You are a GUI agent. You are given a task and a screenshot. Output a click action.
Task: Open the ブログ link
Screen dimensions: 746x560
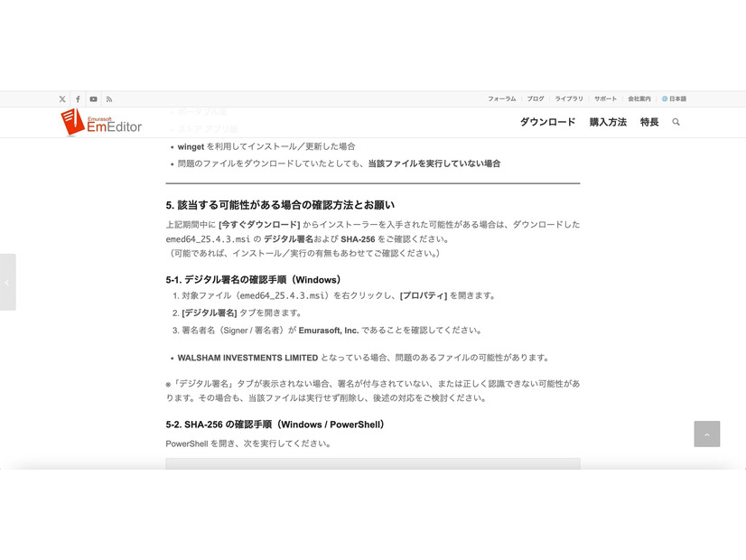(x=536, y=99)
